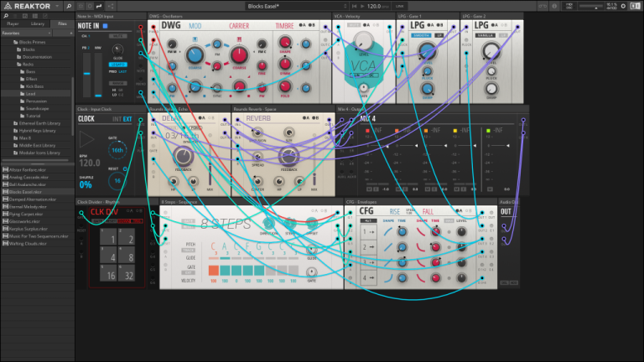Image resolution: width=644 pixels, height=362 pixels.
Task: Click the large VCA LEVEL knob
Action: click(363, 42)
